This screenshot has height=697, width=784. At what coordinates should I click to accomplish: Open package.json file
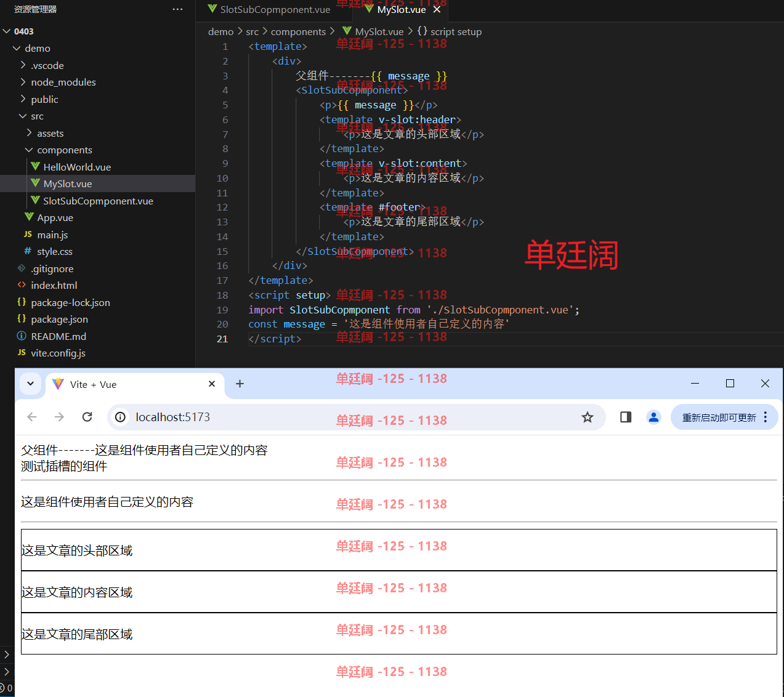tap(59, 319)
